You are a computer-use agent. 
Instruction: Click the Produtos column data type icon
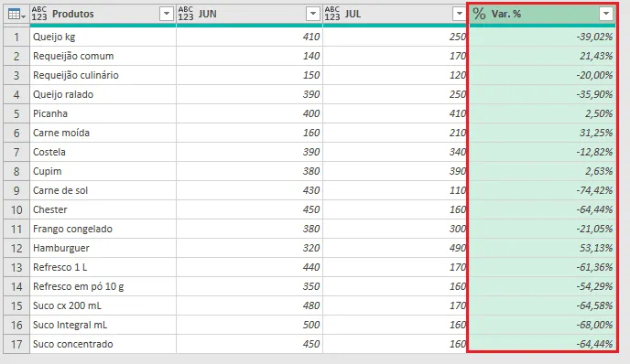pyautogui.click(x=39, y=14)
